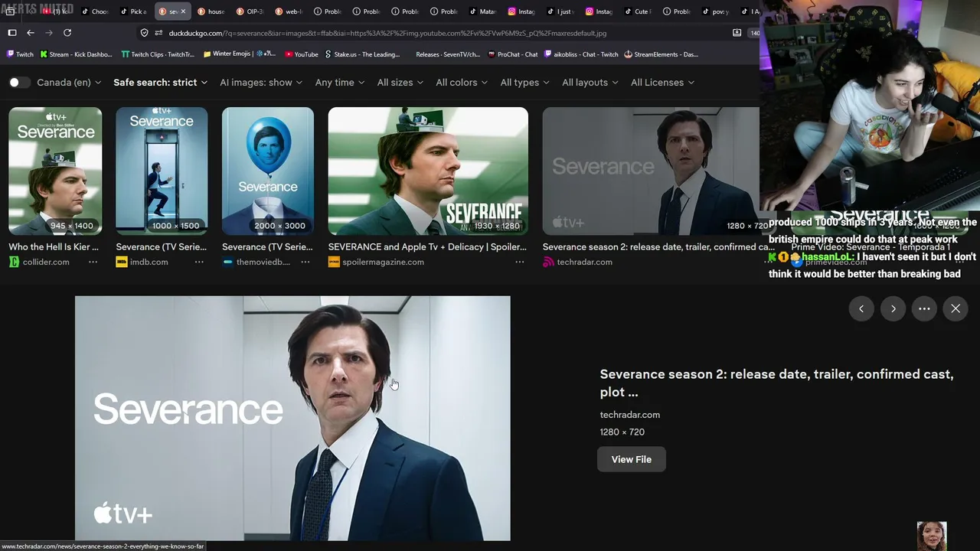Viewport: 980px width, 551px height.
Task: Close the active severance tab
Action: pos(183,11)
